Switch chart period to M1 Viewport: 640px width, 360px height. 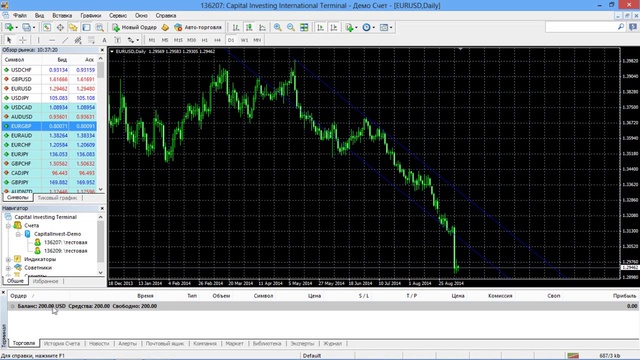[x=152, y=40]
